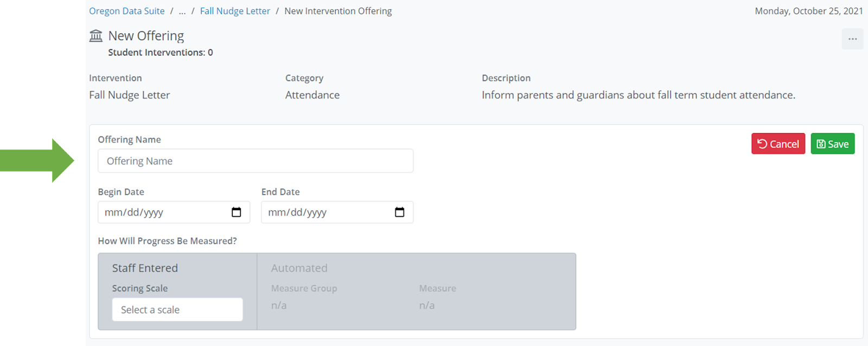Viewport: 868px width, 346px height.
Task: Open the Begin Date calendar picker icon
Action: click(237, 212)
